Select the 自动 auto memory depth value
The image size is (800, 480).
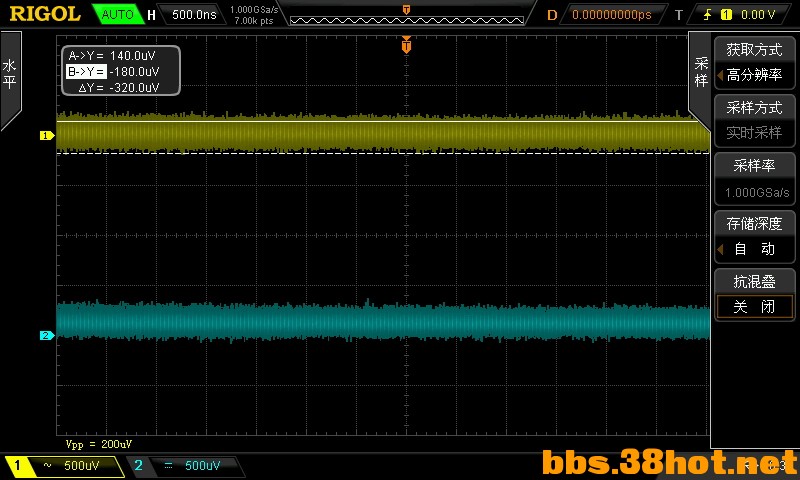(754, 249)
